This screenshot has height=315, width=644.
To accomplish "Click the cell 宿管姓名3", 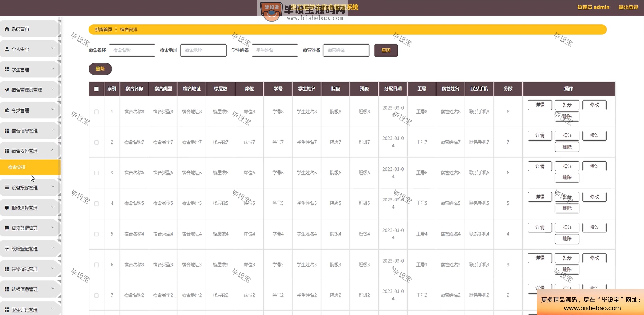I will tap(450, 265).
